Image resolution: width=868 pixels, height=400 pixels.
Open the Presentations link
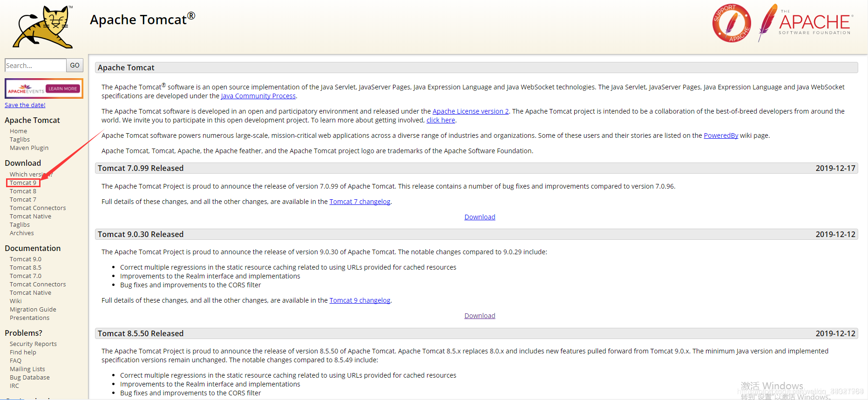[x=29, y=318]
